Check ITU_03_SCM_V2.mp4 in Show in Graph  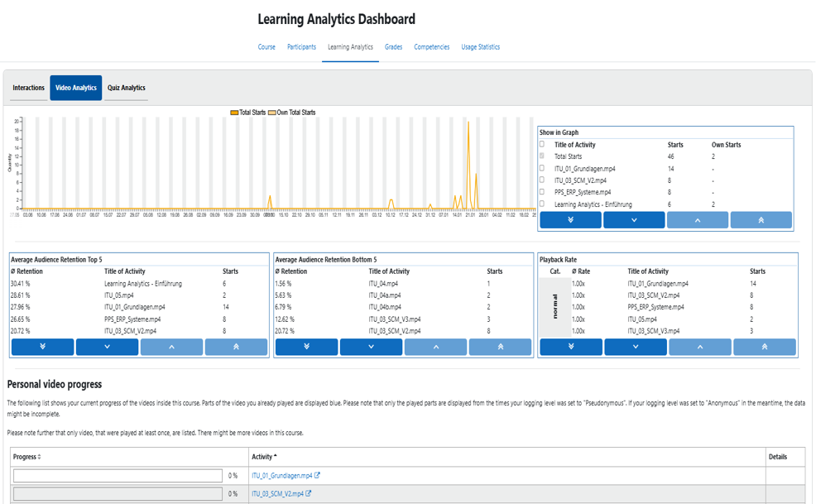click(x=542, y=180)
